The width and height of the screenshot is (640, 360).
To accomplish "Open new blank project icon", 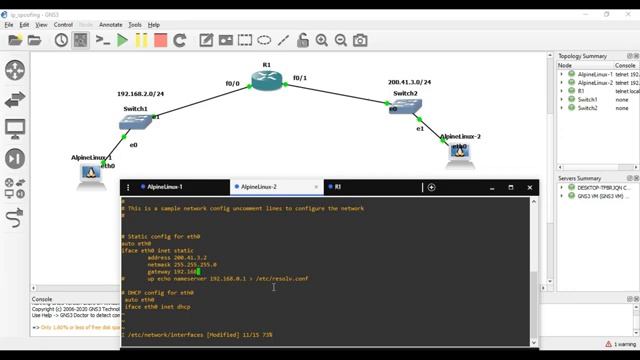I will (15, 40).
